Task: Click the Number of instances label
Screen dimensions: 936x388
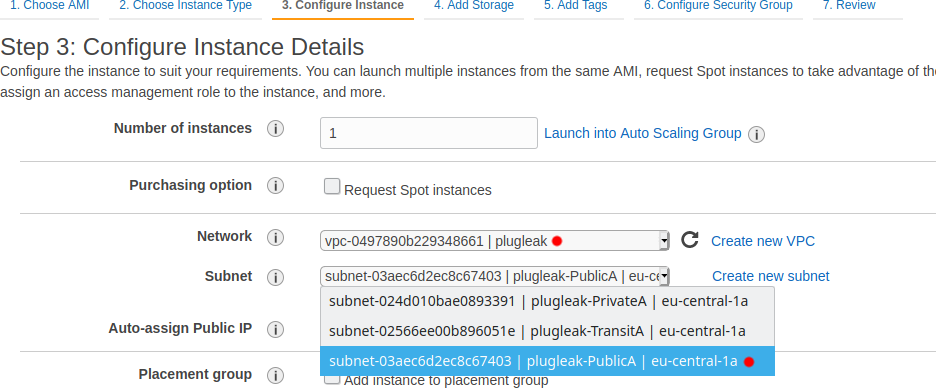Action: click(x=183, y=128)
